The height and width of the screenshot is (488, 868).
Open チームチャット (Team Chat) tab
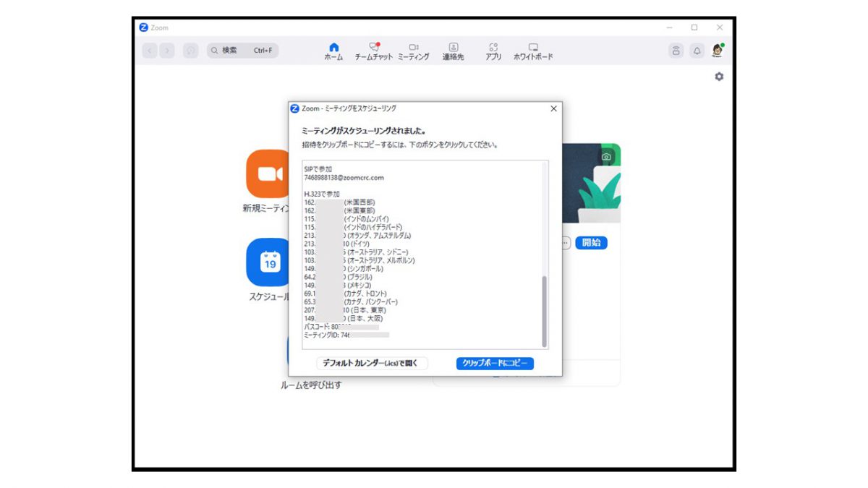tap(373, 51)
